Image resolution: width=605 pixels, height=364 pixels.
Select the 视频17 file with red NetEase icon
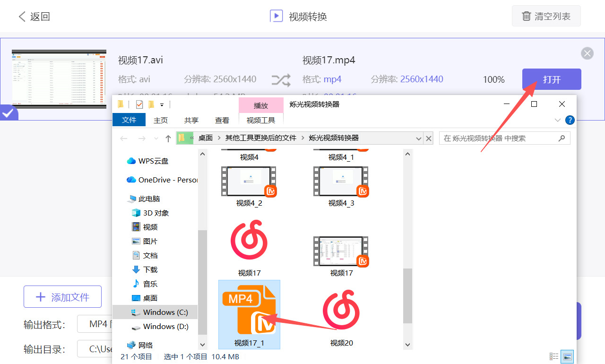pyautogui.click(x=249, y=248)
